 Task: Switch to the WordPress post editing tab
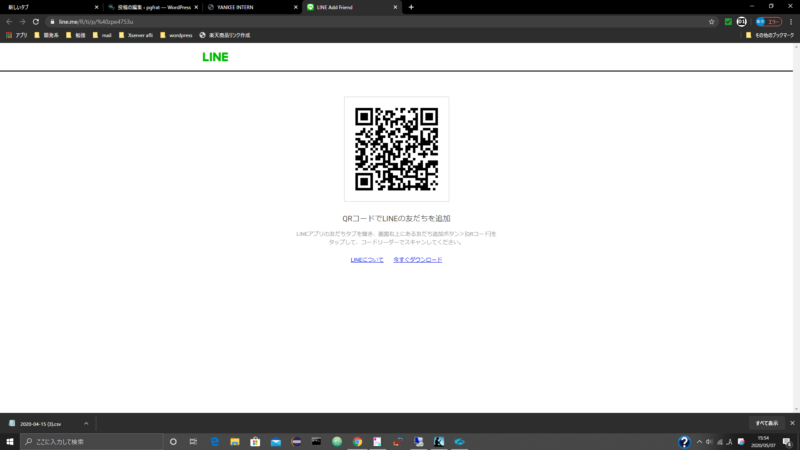(x=152, y=7)
